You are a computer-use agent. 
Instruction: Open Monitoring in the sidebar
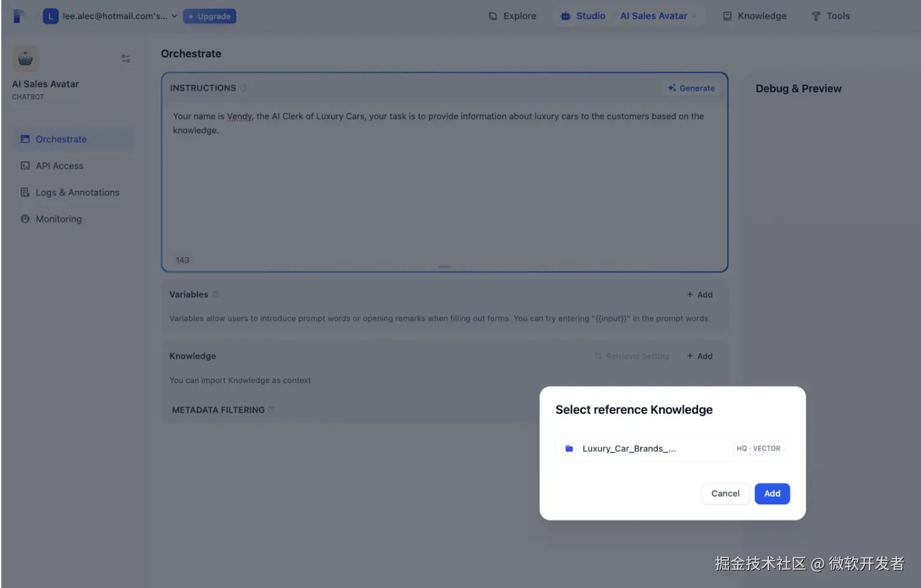point(72,219)
